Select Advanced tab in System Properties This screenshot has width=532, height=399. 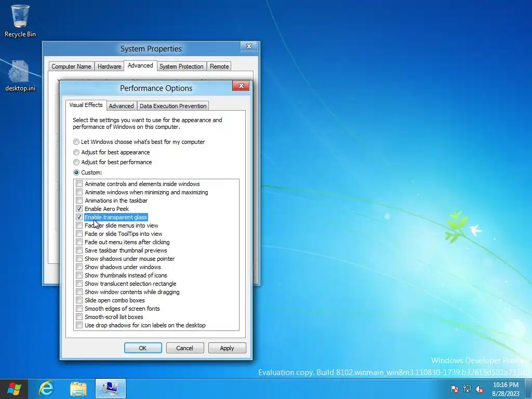pos(140,66)
